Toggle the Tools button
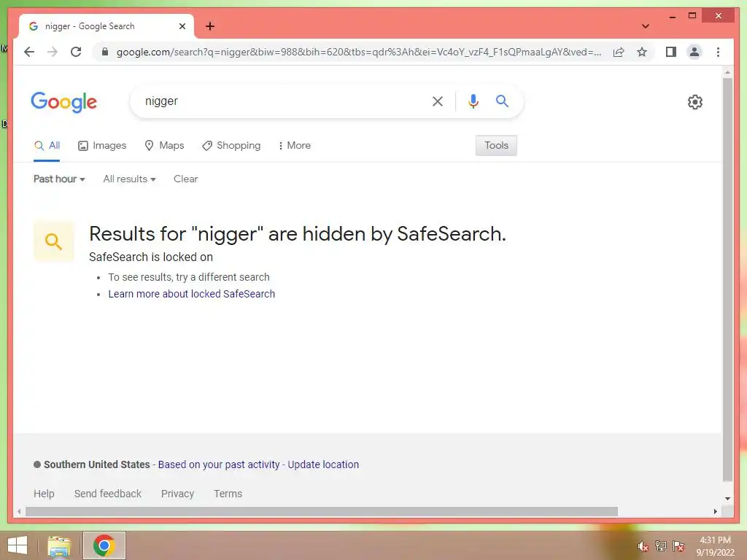 pos(496,145)
